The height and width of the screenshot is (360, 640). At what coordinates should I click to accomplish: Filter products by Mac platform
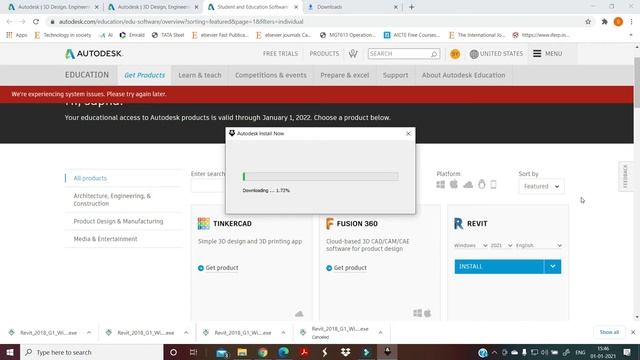454,184
